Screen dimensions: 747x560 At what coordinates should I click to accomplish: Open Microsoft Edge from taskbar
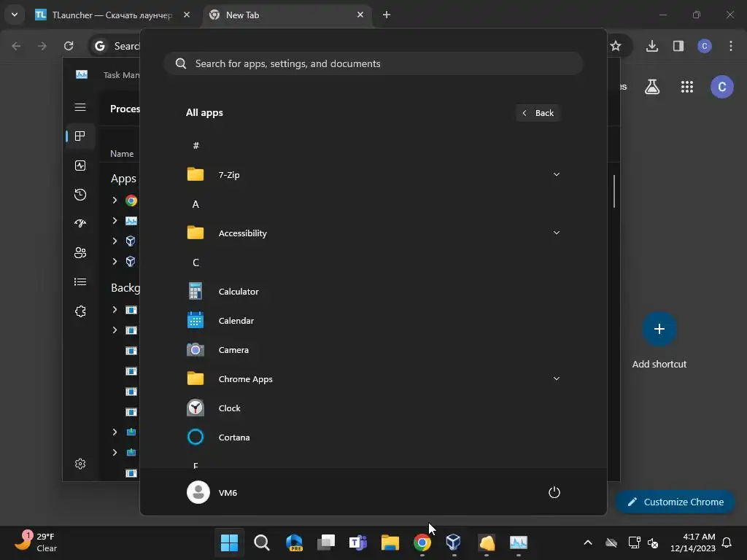pos(294,542)
